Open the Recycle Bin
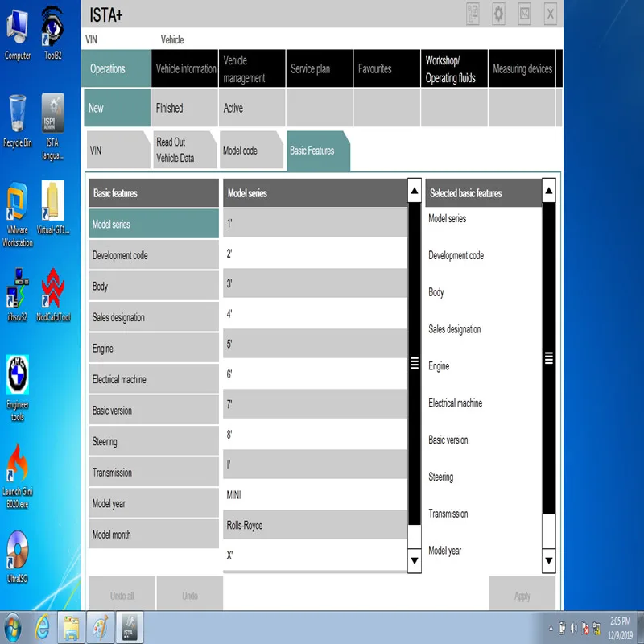This screenshot has width=644, height=644. (x=17, y=121)
